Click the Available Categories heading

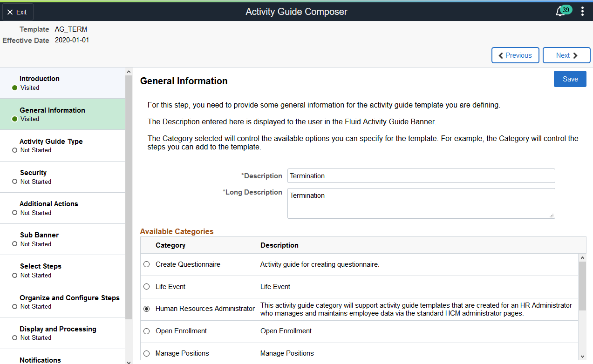[x=177, y=231]
